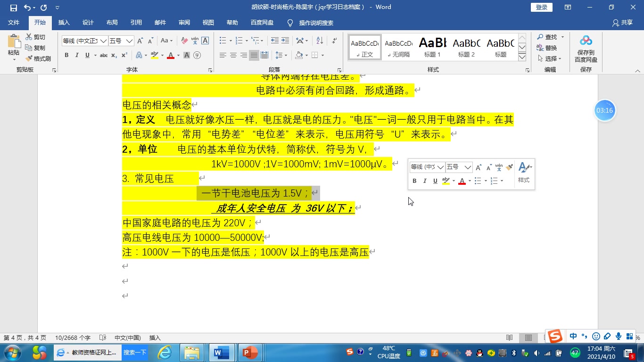Click the Sogou voice input microphone icon

click(619, 336)
